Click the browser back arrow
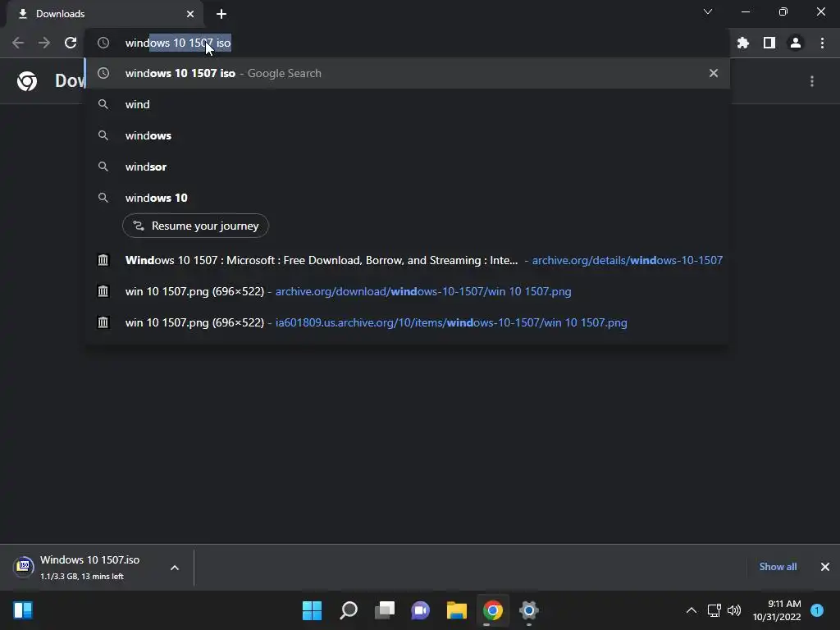This screenshot has height=630, width=840. click(x=18, y=43)
